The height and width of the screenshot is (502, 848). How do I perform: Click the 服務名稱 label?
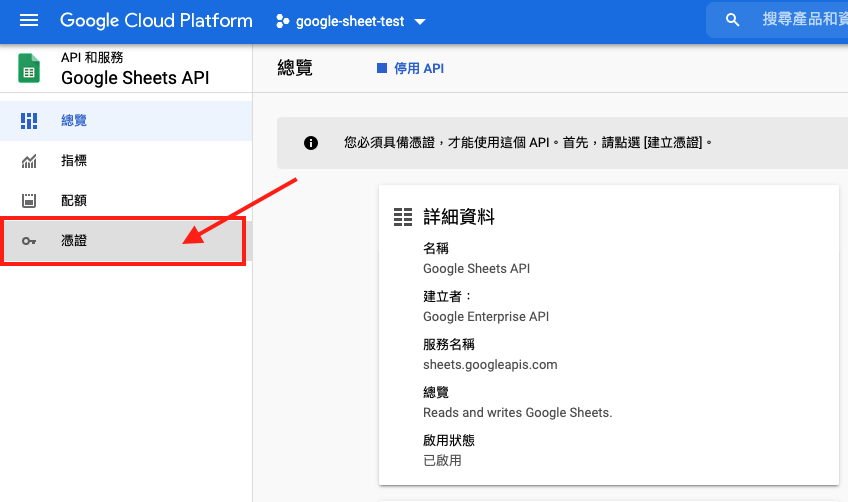pyautogui.click(x=449, y=345)
